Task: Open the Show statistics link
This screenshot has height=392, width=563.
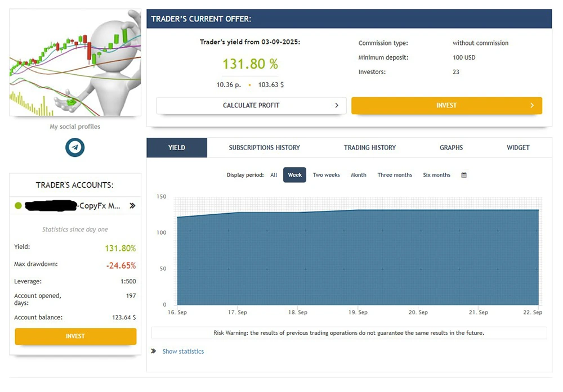Action: 183,351
